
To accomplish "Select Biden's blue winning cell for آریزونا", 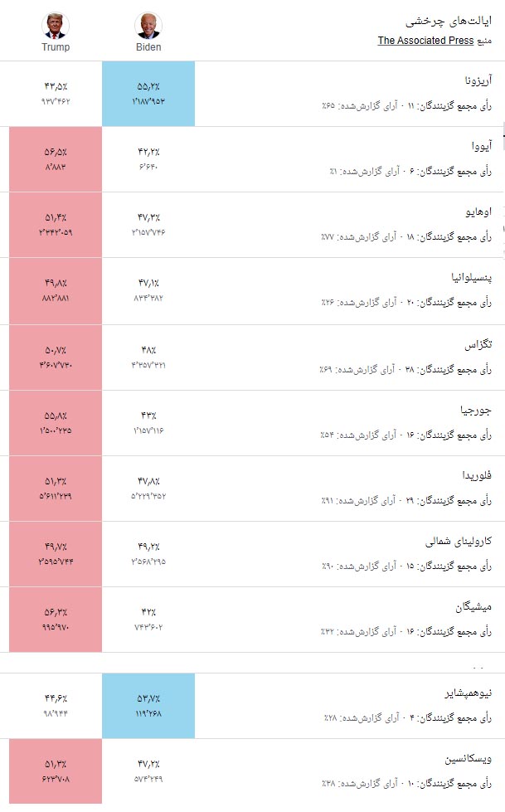I will (x=148, y=92).
